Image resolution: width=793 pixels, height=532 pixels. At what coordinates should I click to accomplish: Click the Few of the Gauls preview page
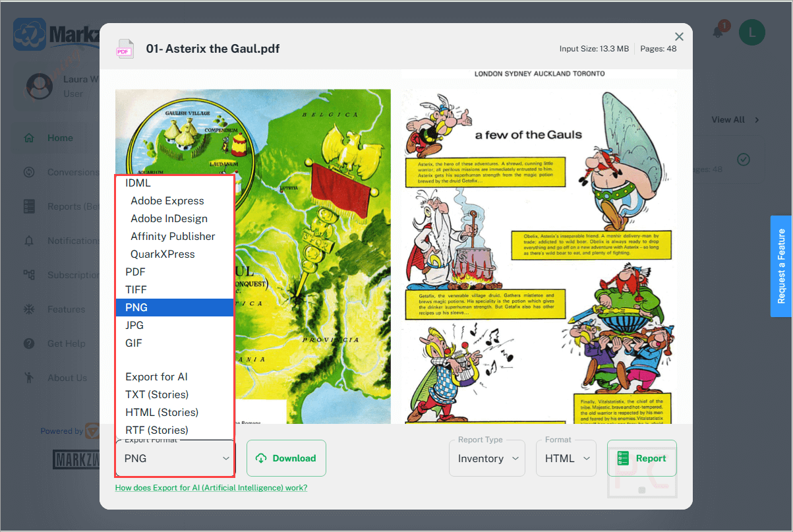(539, 256)
